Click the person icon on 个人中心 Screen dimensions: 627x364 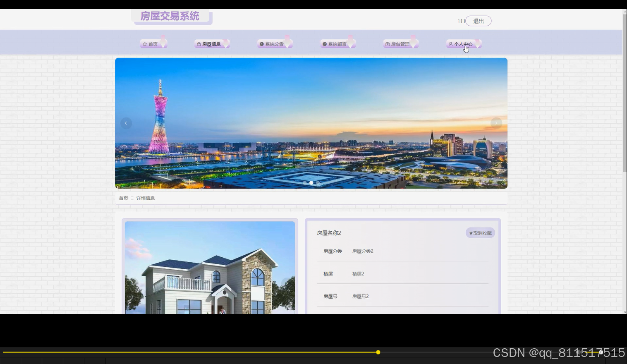(x=450, y=44)
